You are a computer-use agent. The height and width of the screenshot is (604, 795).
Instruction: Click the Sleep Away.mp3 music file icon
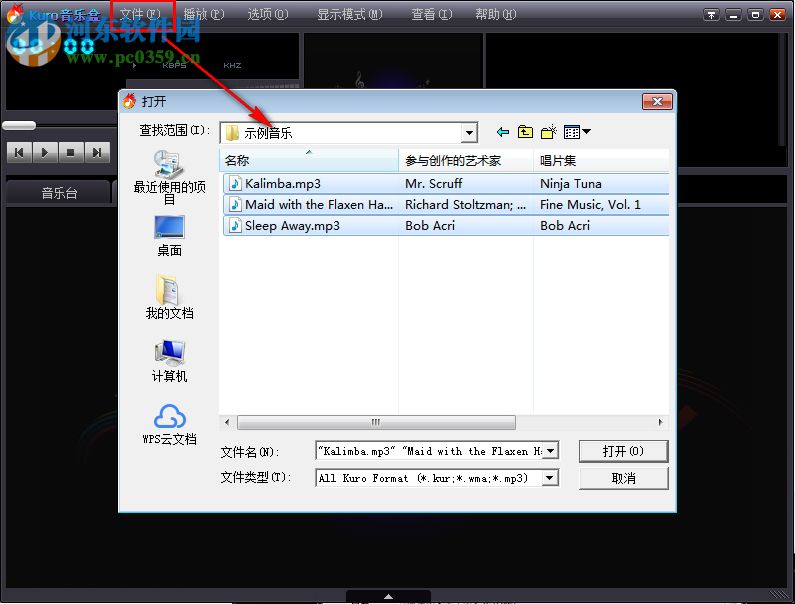[x=235, y=226]
